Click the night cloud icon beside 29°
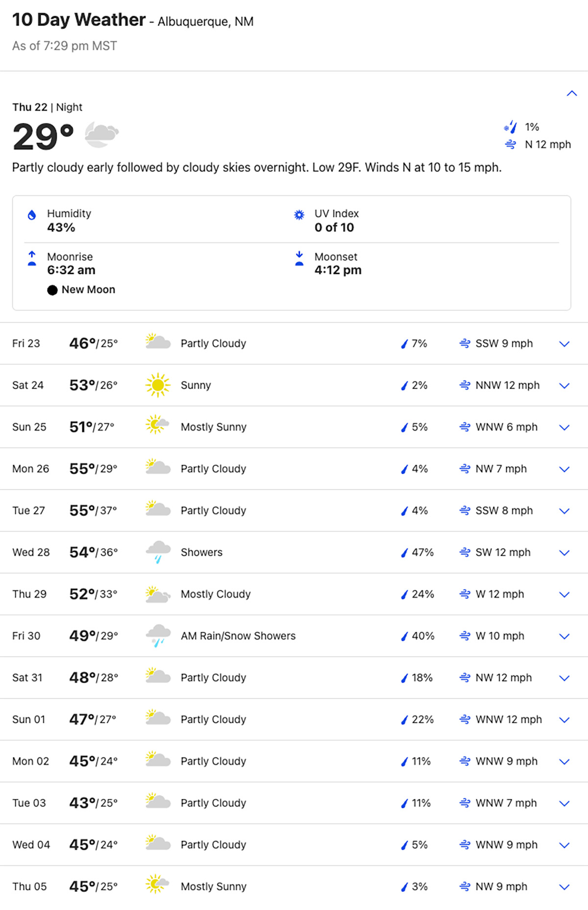This screenshot has height=910, width=588. (x=101, y=135)
